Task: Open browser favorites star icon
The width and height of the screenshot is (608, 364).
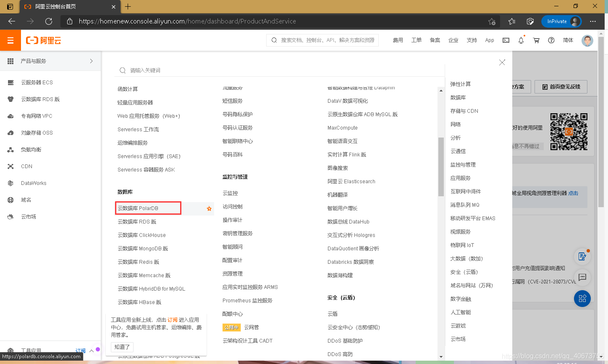Action: (x=512, y=21)
